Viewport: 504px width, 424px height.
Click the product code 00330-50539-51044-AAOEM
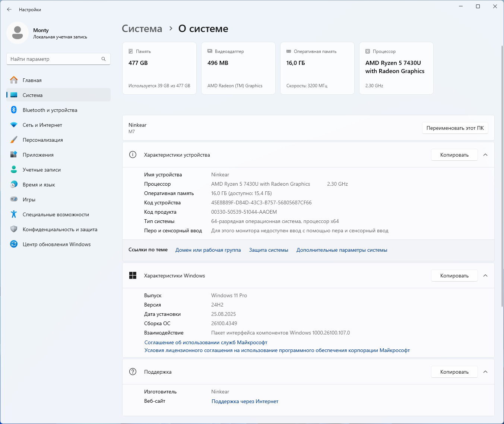[244, 212]
